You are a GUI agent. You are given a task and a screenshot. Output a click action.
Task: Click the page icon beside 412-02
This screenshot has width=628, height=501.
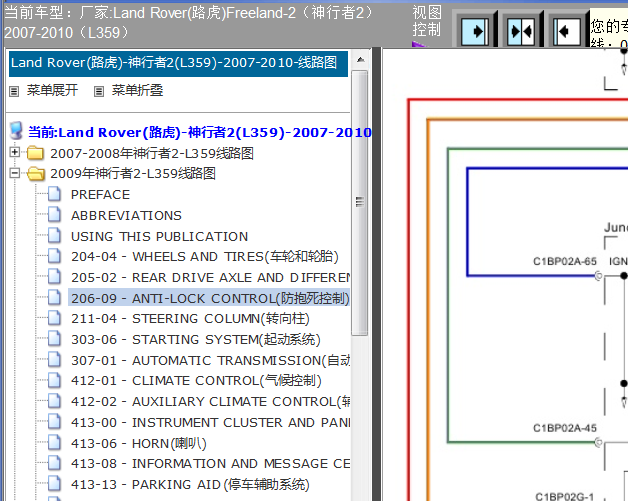point(54,401)
